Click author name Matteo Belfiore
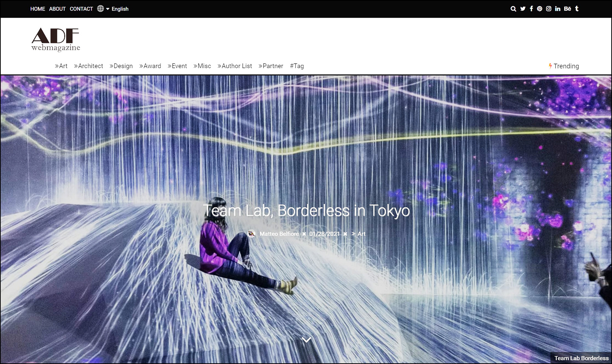 click(x=279, y=234)
